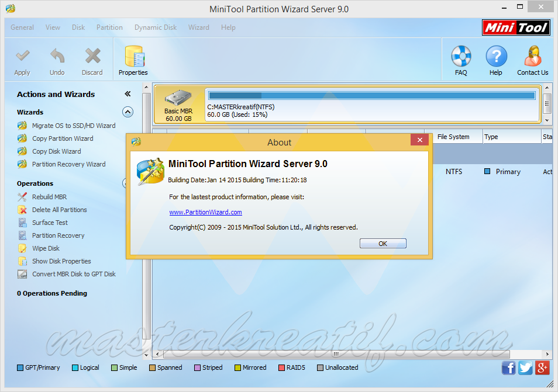
Task: Open the Partition menu
Action: tap(109, 27)
